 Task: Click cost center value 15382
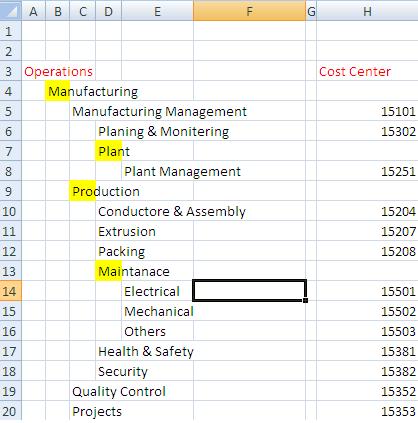[398, 371]
